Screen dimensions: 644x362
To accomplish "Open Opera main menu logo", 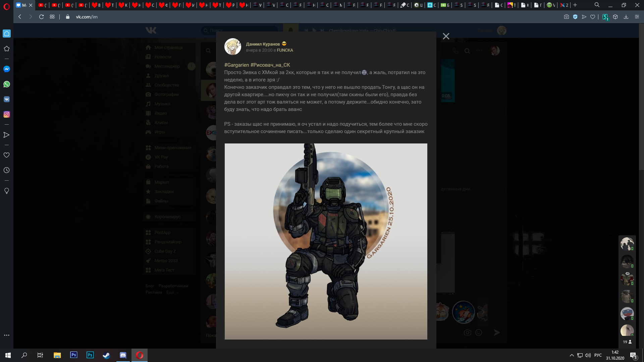I will pos(6,7).
